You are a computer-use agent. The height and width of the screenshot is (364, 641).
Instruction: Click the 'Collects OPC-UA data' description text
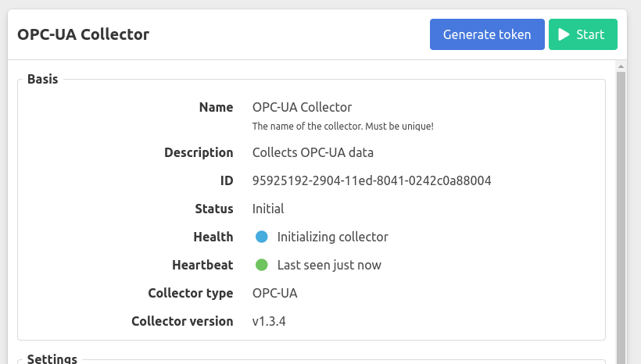coord(313,152)
